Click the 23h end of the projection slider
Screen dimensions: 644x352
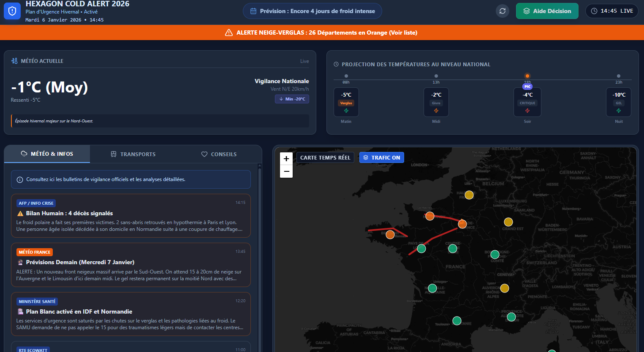click(x=619, y=76)
